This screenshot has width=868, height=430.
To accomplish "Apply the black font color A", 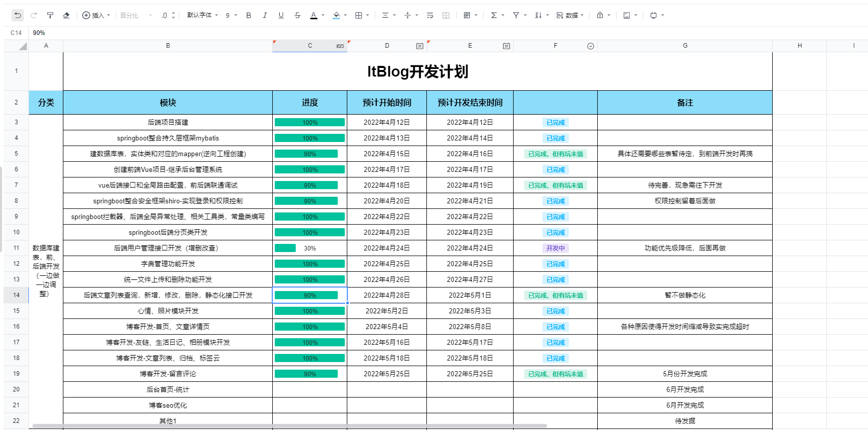I will click(314, 15).
